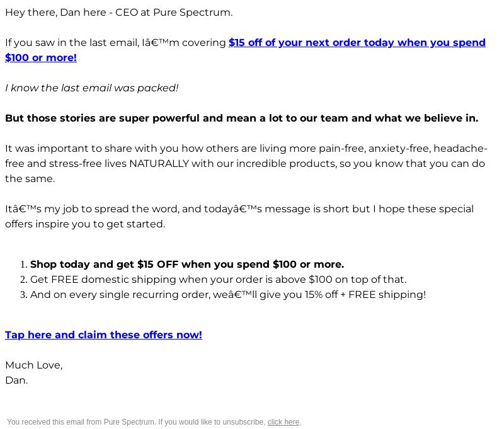Click the 'If you saw in the last email' text
The width and height of the screenshot is (504, 429).
tap(72, 42)
